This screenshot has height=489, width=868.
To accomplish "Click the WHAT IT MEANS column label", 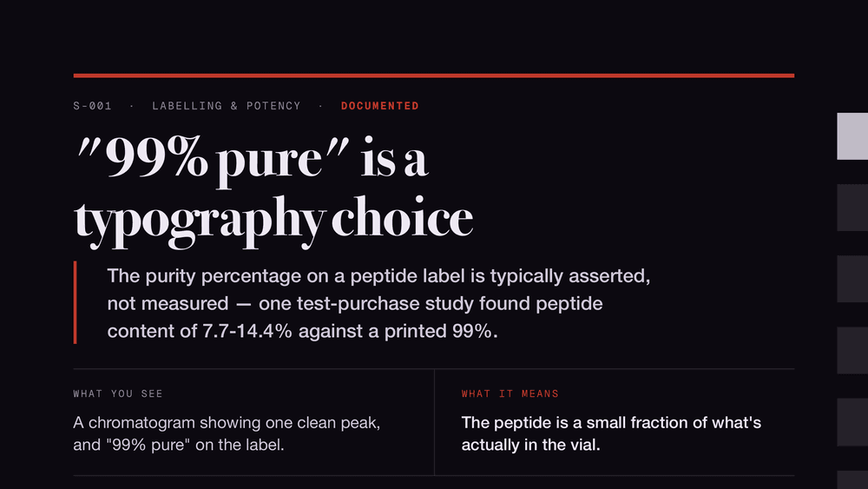I will 510,393.
